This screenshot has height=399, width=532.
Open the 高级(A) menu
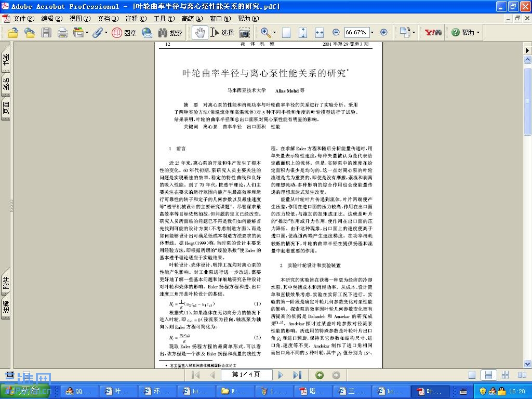pyautogui.click(x=192, y=19)
